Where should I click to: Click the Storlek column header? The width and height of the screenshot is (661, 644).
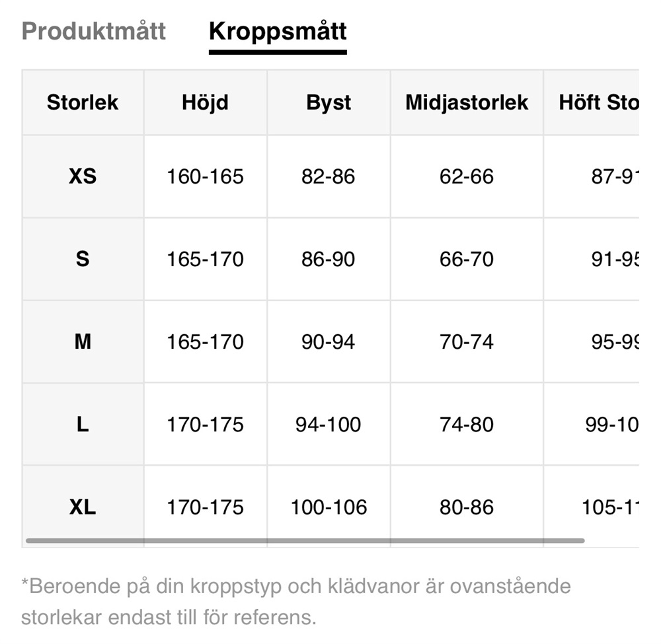[x=83, y=102]
